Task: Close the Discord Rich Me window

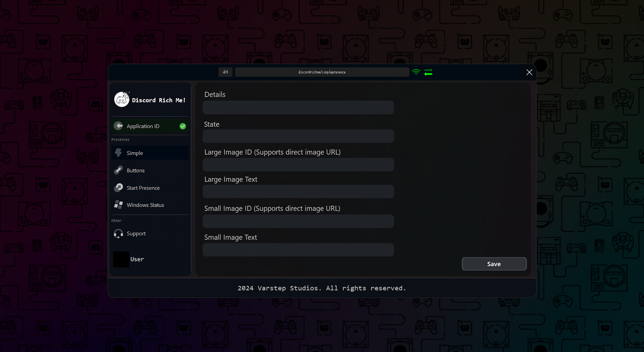Action: tap(529, 72)
